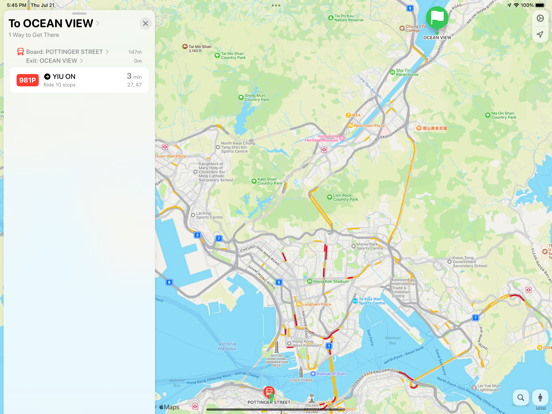Tap the Hong Kong Heritage Museum marker
Screen dimensions: 552x414
pos(341,138)
